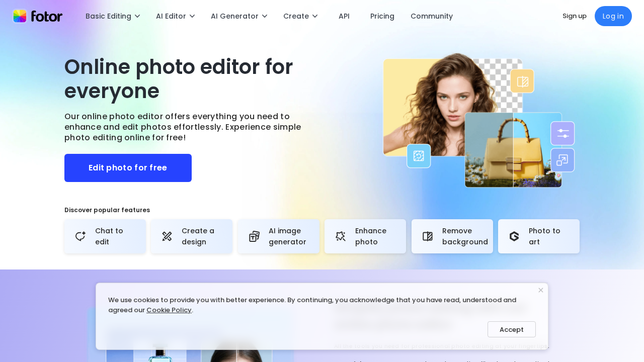The image size is (644, 362).
Task: Open the Cookie Policy link
Action: [x=169, y=310]
